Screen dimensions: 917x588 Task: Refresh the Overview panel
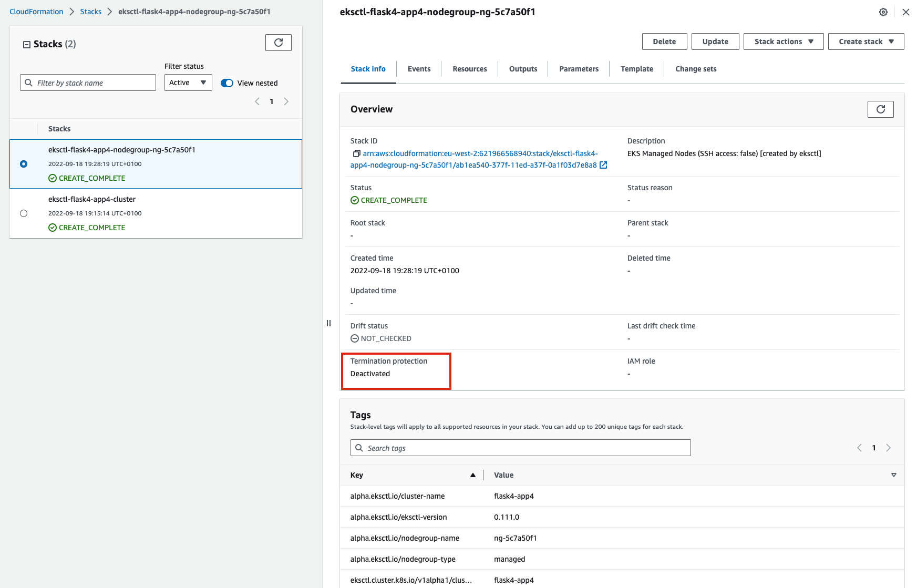tap(881, 109)
